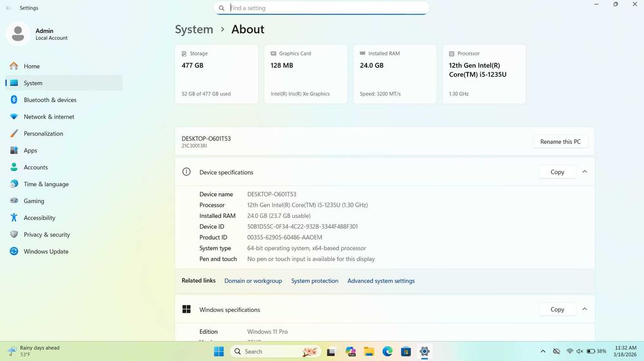Open Personalization settings

pyautogui.click(x=64, y=133)
